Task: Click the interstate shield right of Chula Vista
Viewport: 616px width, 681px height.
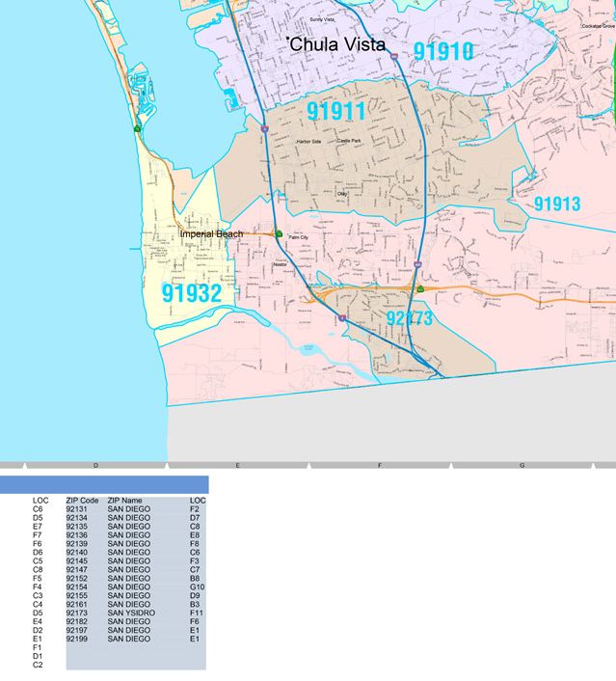Action: [394, 57]
